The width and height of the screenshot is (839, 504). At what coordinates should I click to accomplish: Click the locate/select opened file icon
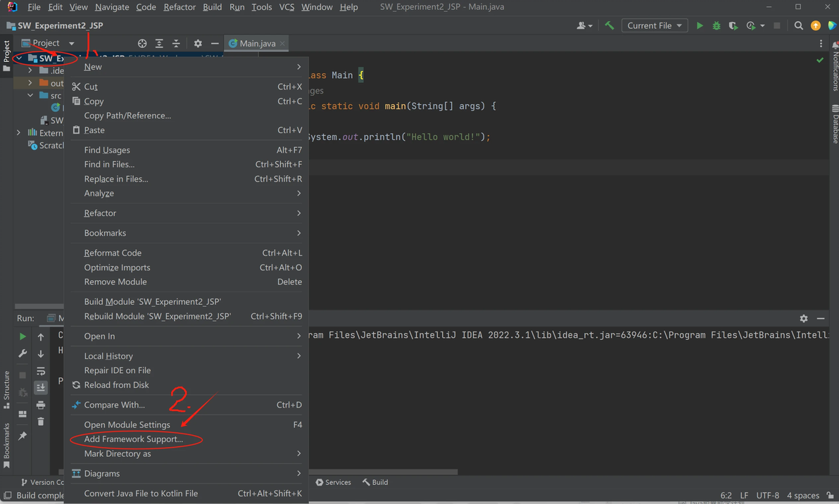142,44
